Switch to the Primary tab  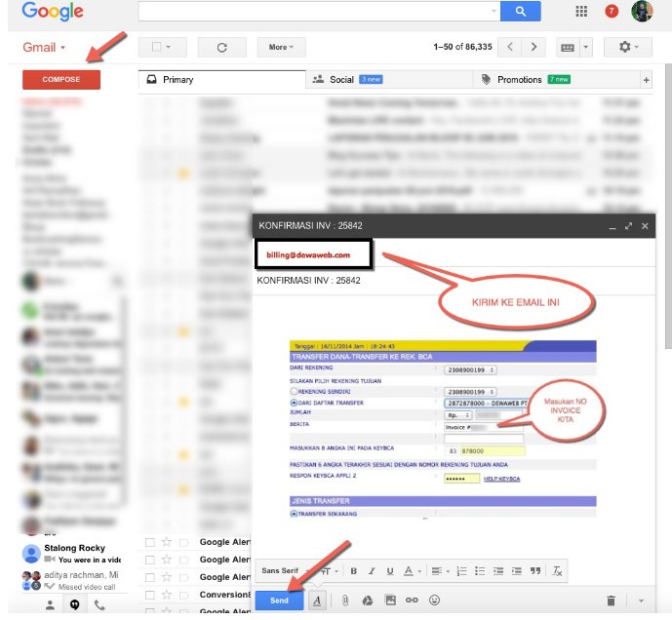(221, 80)
